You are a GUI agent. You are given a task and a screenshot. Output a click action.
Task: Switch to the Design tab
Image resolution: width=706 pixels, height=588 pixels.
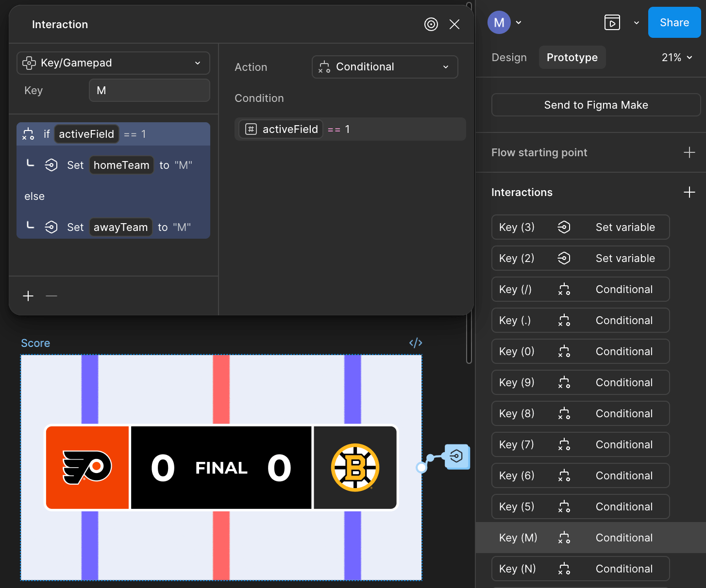(509, 57)
